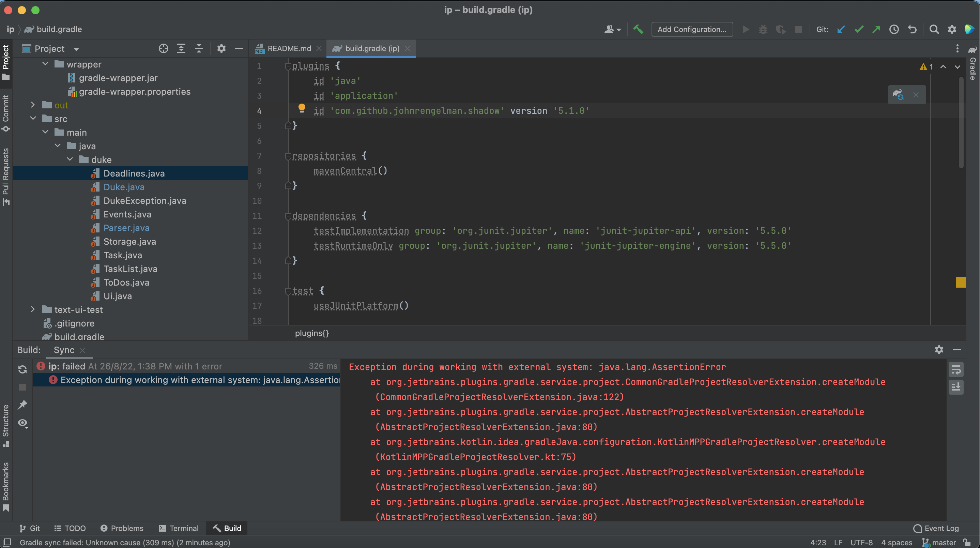Open the Project view dropdown
This screenshot has width=980, height=548.
click(76, 49)
